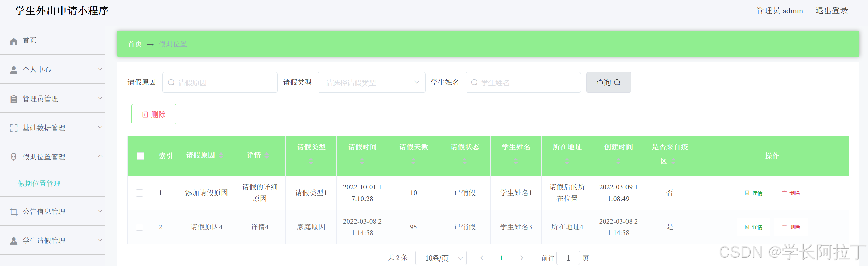Expand 管理员管理 menu chevron
This screenshot has height=266, width=868.
click(x=100, y=98)
